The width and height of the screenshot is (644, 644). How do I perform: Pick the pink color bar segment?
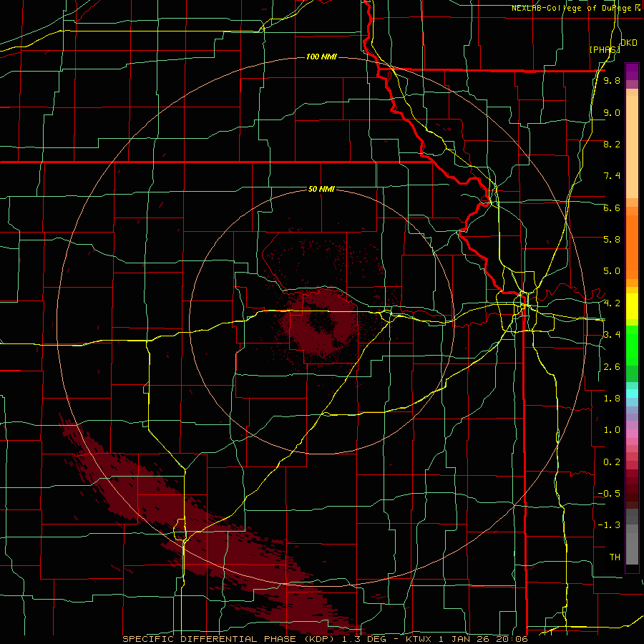632,434
